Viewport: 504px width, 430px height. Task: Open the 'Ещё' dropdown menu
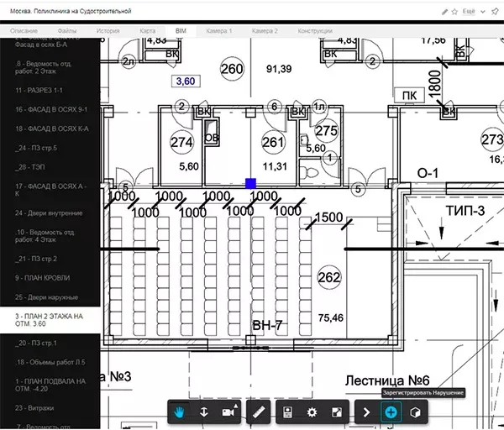(470, 13)
